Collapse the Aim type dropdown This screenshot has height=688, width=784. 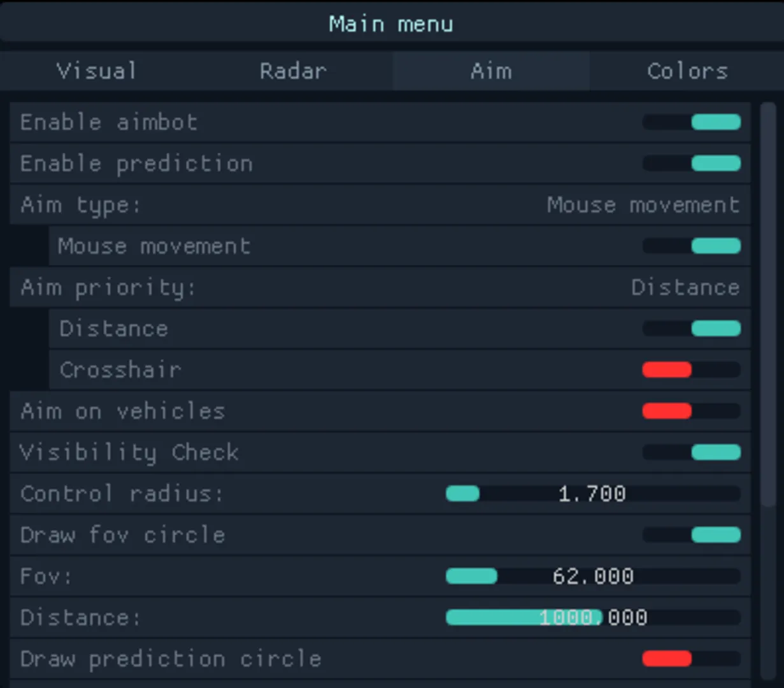coord(380,205)
